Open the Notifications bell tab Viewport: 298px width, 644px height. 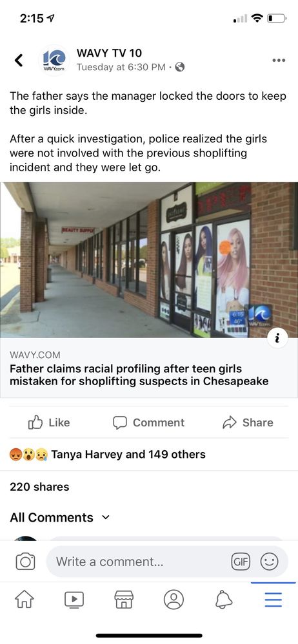click(x=223, y=600)
